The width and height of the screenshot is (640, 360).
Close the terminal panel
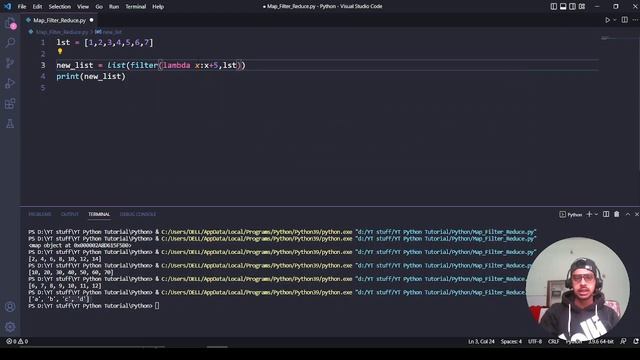(x=637, y=214)
